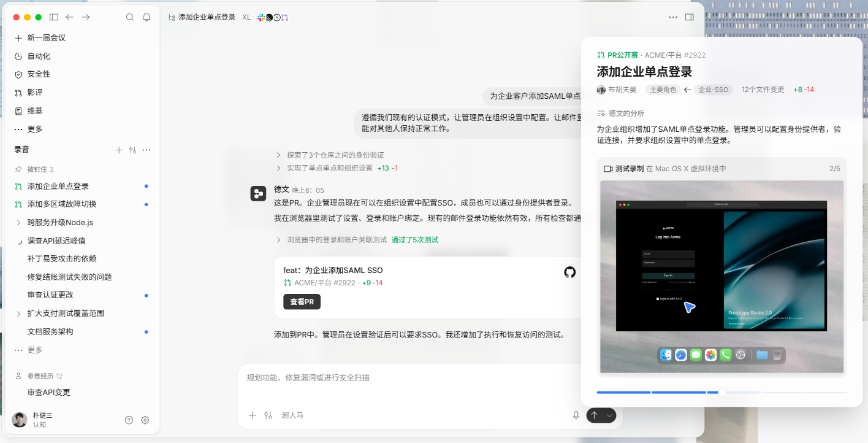The image size is (868, 443).
Task: Click the recording progress slider knob
Action: (722, 393)
